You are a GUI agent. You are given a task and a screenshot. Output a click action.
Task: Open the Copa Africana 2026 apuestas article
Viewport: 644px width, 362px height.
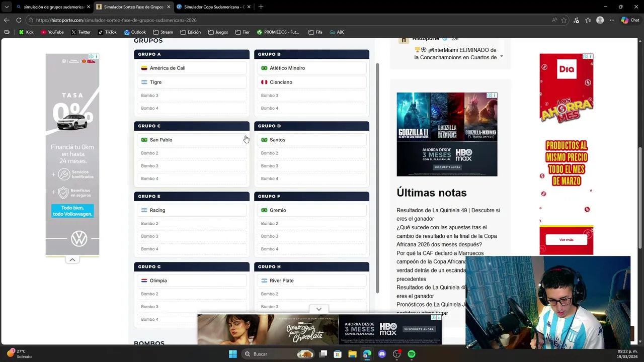[x=446, y=236]
